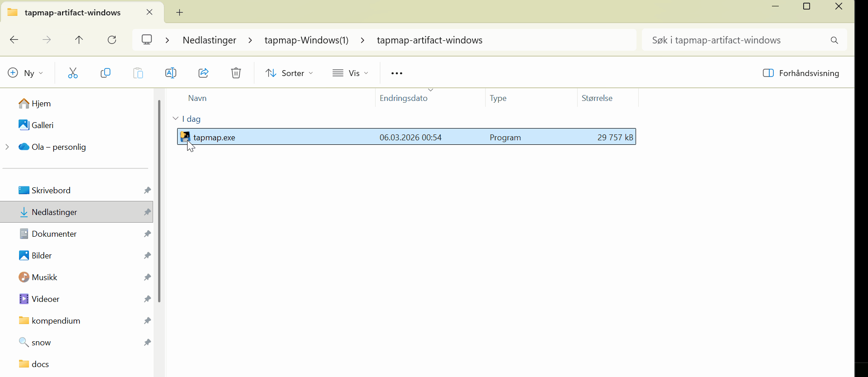Collapse the I dag group
This screenshot has height=377, width=868.
click(175, 119)
